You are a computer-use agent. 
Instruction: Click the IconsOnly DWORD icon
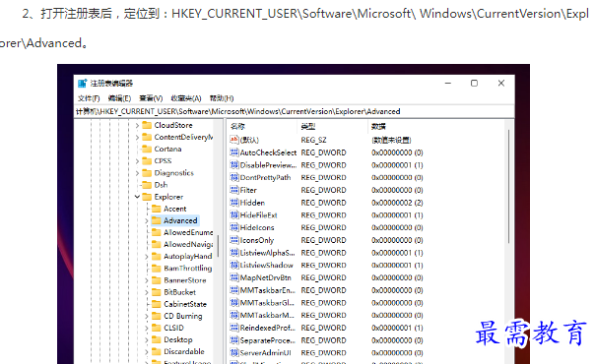click(234, 240)
